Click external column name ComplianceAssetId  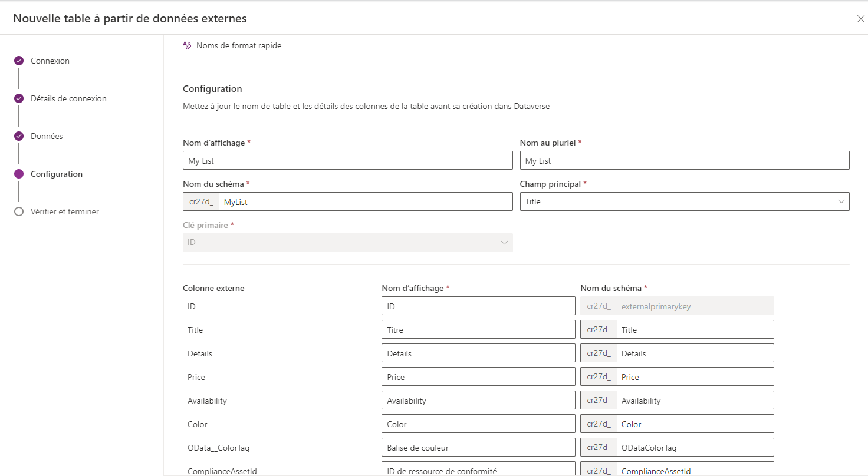tap(222, 471)
